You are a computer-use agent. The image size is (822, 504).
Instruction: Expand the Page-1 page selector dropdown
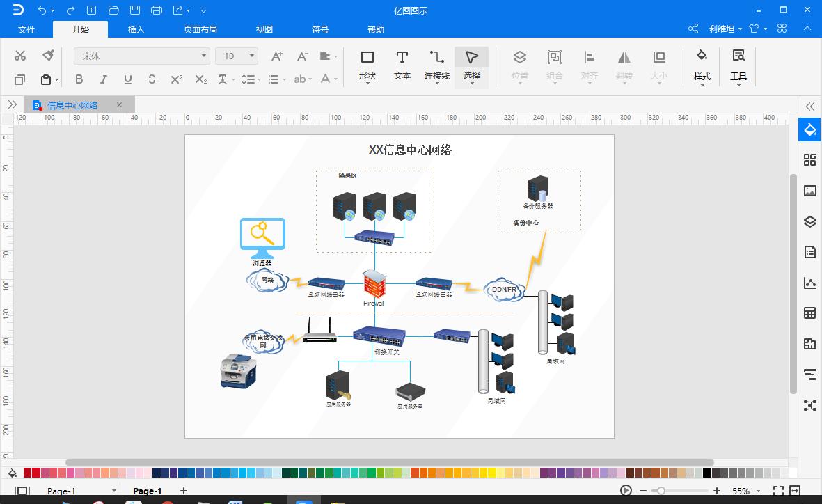pos(114,491)
